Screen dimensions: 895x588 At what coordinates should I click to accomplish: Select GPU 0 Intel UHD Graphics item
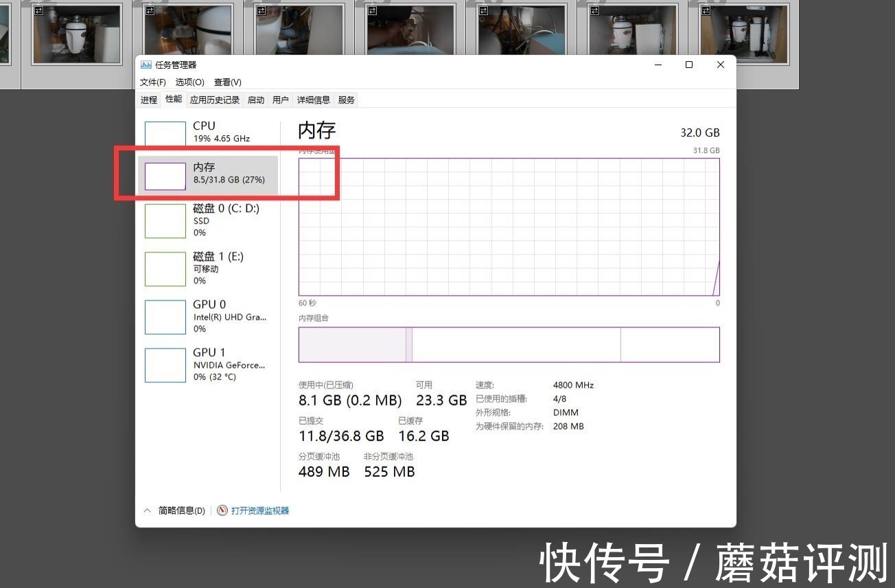point(208,316)
